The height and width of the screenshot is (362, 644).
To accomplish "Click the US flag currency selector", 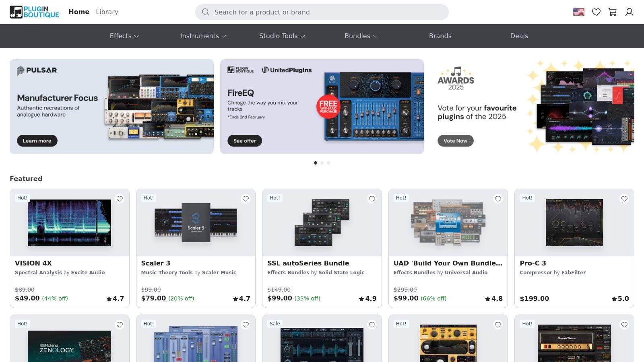I will (x=578, y=12).
